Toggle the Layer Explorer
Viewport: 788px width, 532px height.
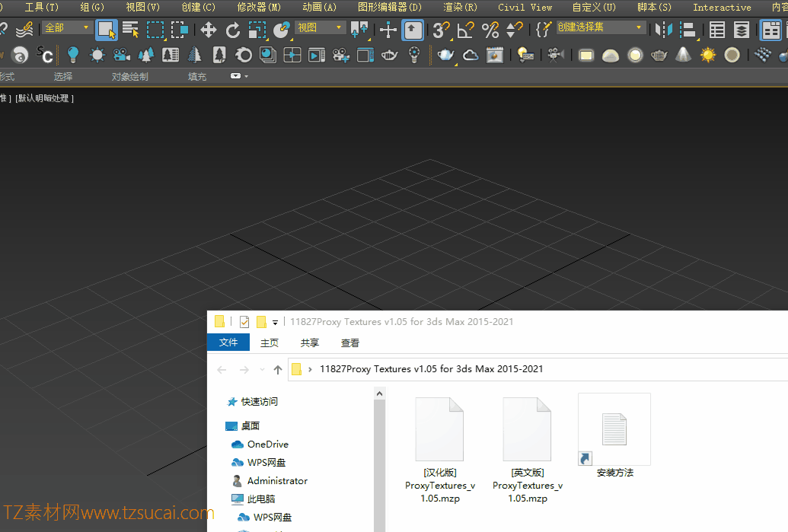pyautogui.click(x=742, y=30)
